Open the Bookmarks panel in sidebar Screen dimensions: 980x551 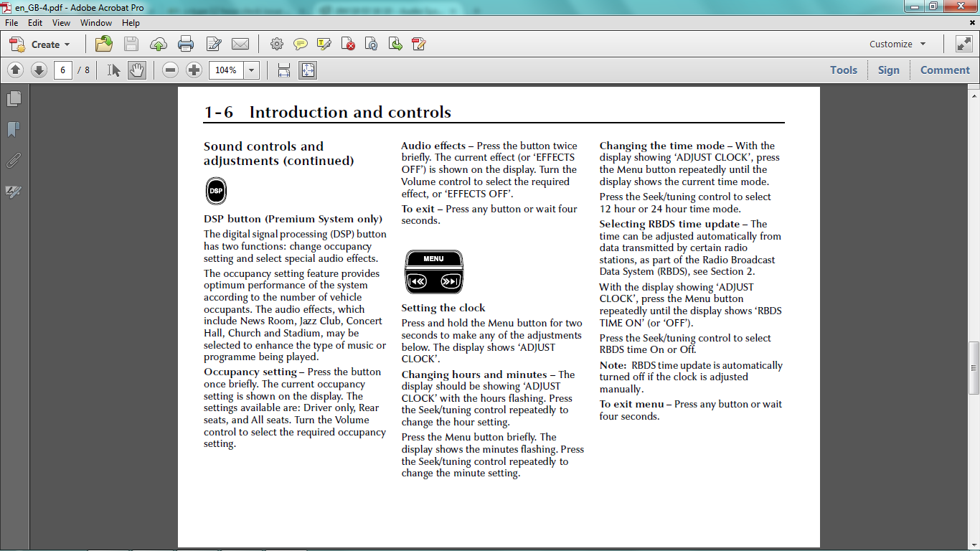(x=14, y=129)
